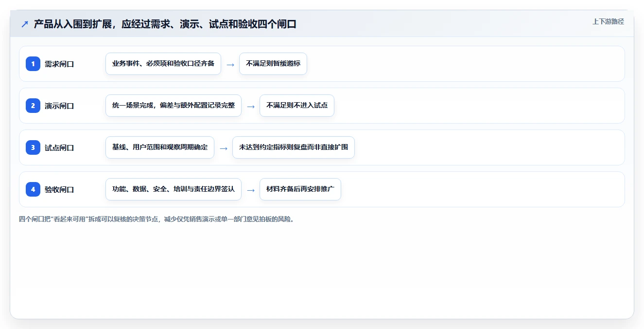Screen dimensions: 644x329
Task: Select the "需求闸口" row label
Action: 59,64
